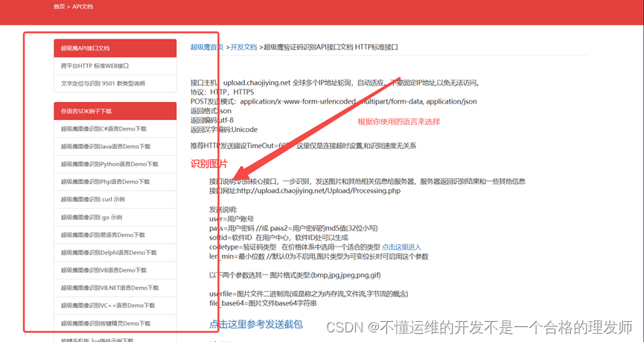Image resolution: width=644 pixels, height=342 pixels.
Task: Click the 发送说明: label
Action: [223, 209]
